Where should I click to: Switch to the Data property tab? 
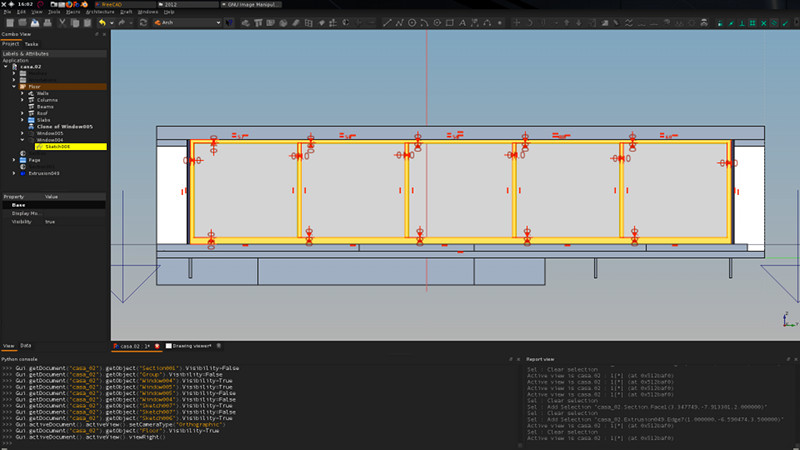(x=26, y=346)
